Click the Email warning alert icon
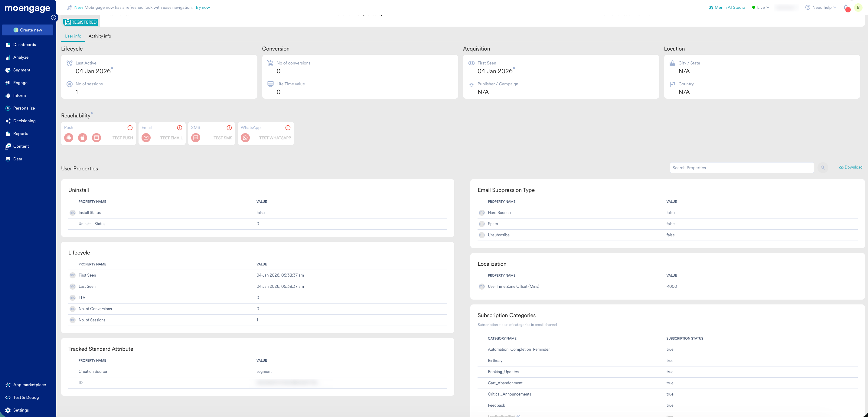868x417 pixels. [180, 128]
